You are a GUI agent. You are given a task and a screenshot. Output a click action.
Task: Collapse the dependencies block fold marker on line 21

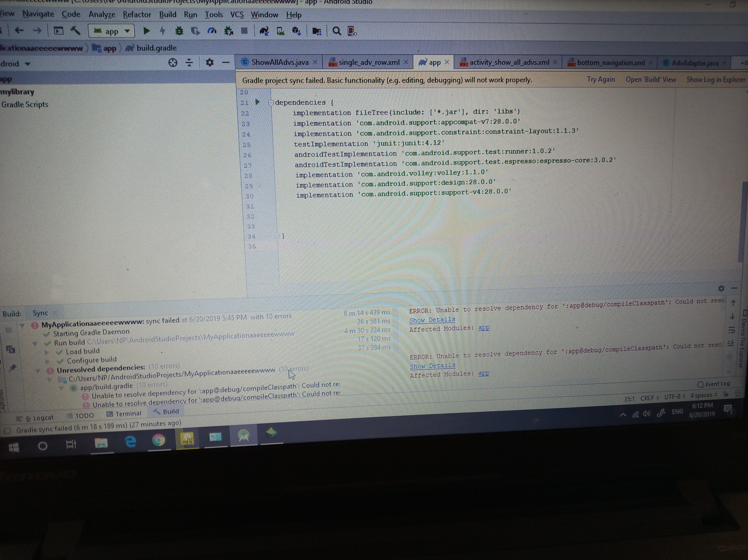(x=270, y=102)
